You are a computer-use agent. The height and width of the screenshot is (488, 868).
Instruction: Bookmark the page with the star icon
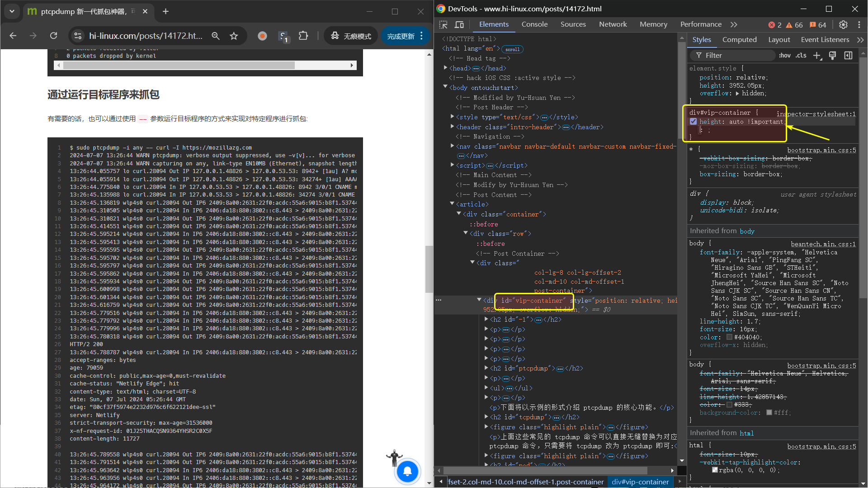coord(234,36)
